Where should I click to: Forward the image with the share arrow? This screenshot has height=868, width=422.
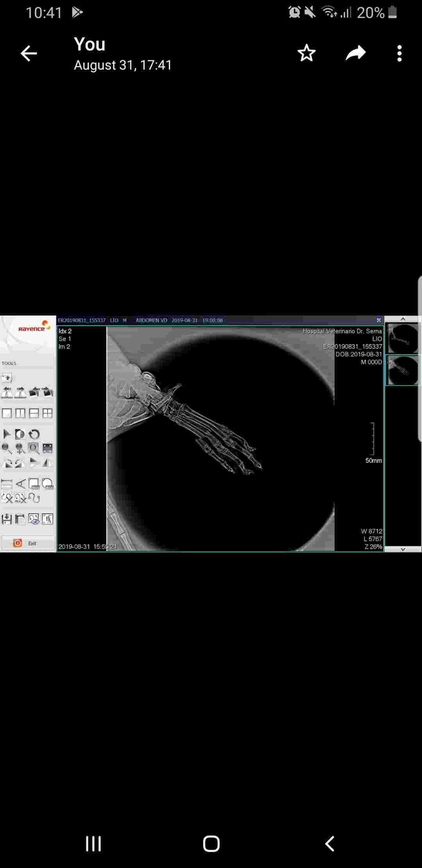[x=356, y=53]
